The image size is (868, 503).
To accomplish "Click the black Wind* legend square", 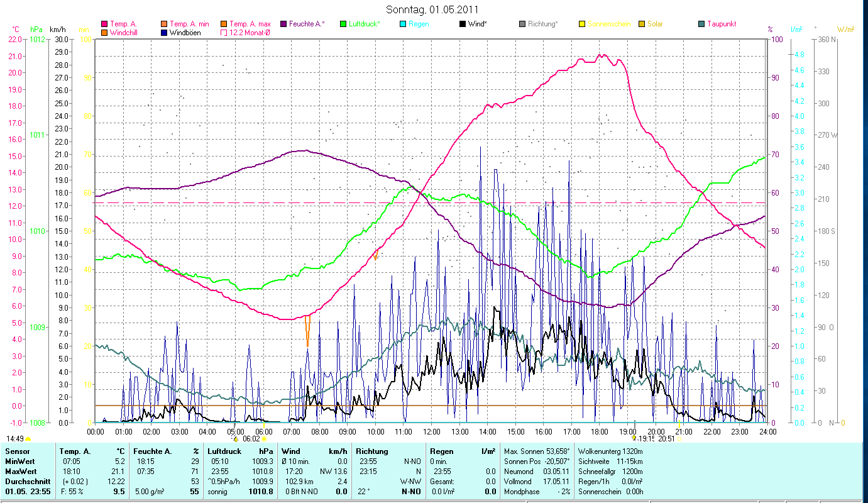I will [x=463, y=24].
